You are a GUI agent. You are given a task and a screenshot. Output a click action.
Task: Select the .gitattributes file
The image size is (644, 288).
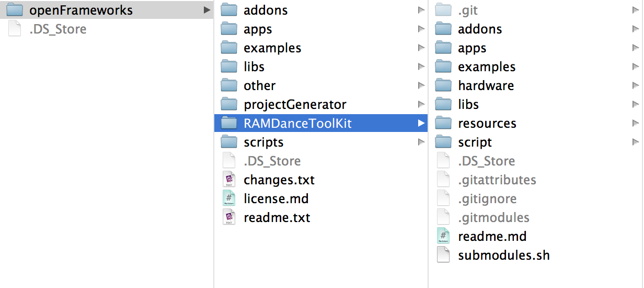point(497,180)
